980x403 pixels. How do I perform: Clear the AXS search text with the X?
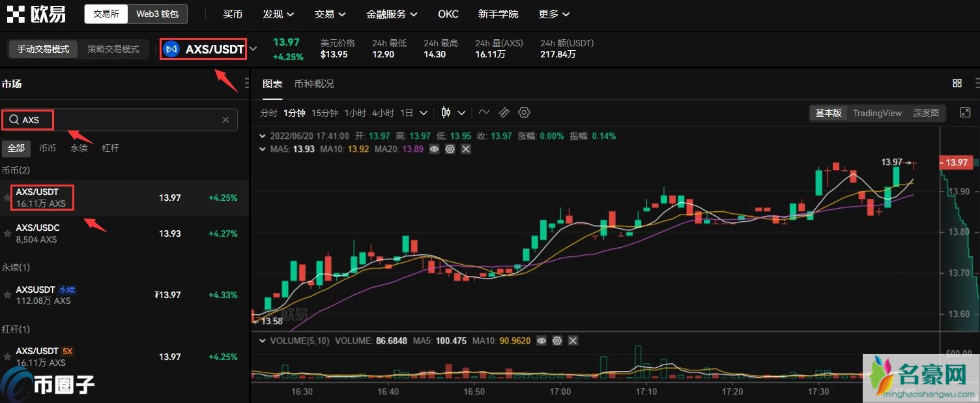pos(225,120)
